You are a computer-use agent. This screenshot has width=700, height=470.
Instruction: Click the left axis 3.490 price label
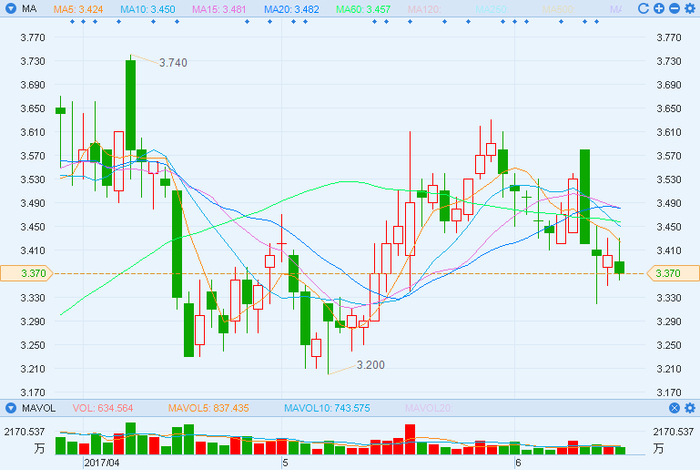coord(33,203)
